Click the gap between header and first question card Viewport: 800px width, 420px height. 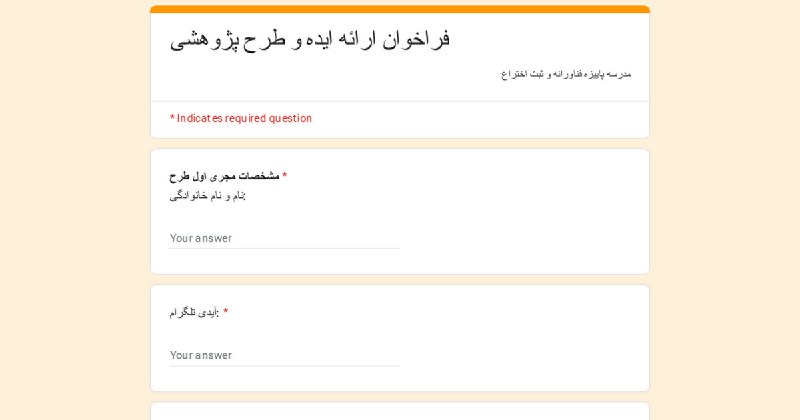(400, 143)
